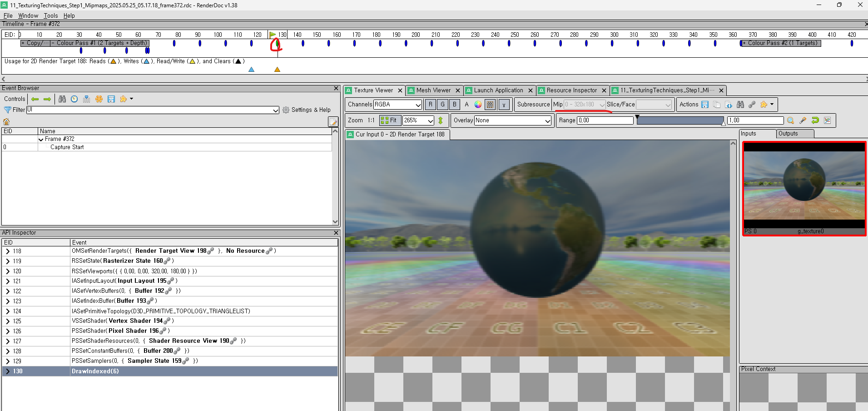Viewport: 868px width, 411px height.
Task: Click the column selector icon in Event Browser
Action: [x=87, y=99]
